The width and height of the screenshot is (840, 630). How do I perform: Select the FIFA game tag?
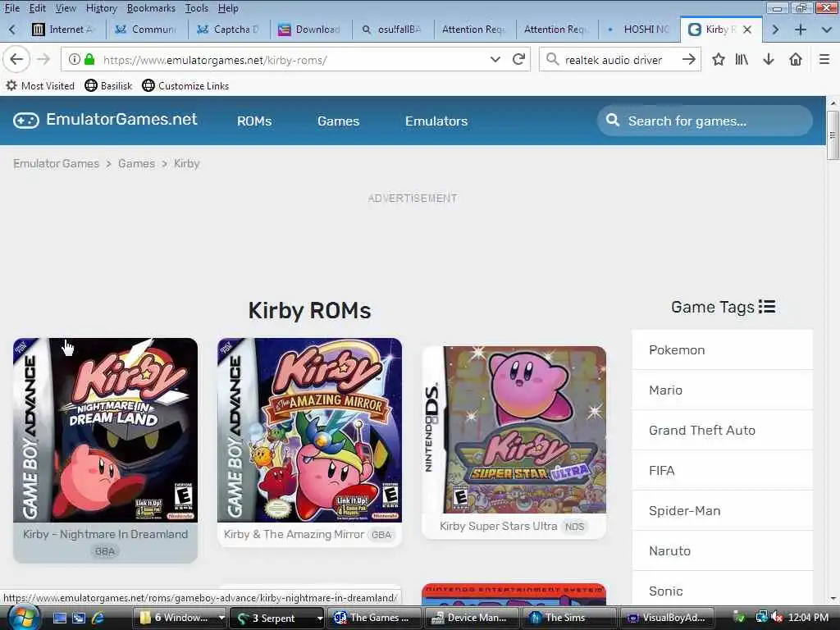[x=722, y=470]
